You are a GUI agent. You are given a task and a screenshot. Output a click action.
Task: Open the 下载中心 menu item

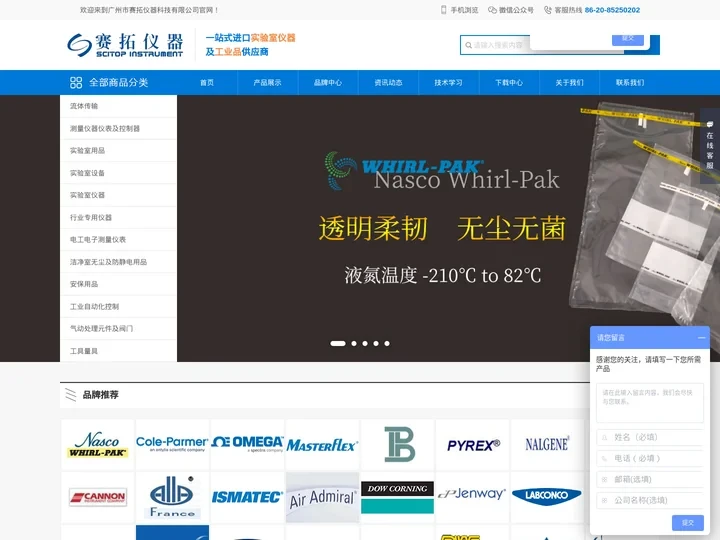pyautogui.click(x=509, y=83)
